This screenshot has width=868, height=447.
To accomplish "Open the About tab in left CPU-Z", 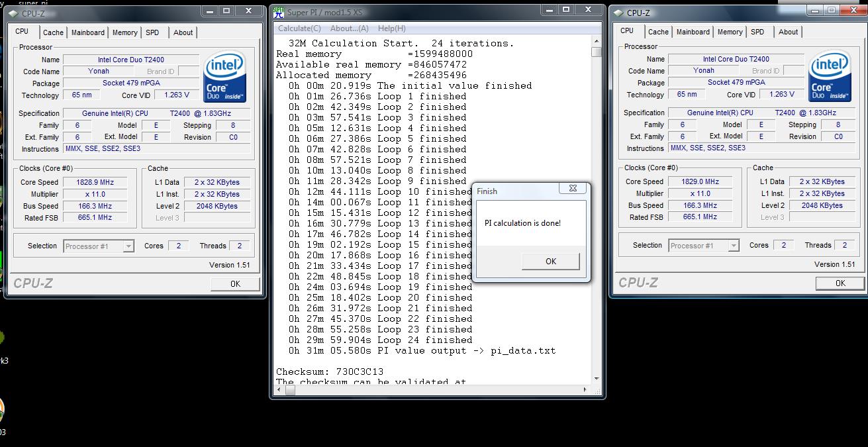I will [x=183, y=32].
